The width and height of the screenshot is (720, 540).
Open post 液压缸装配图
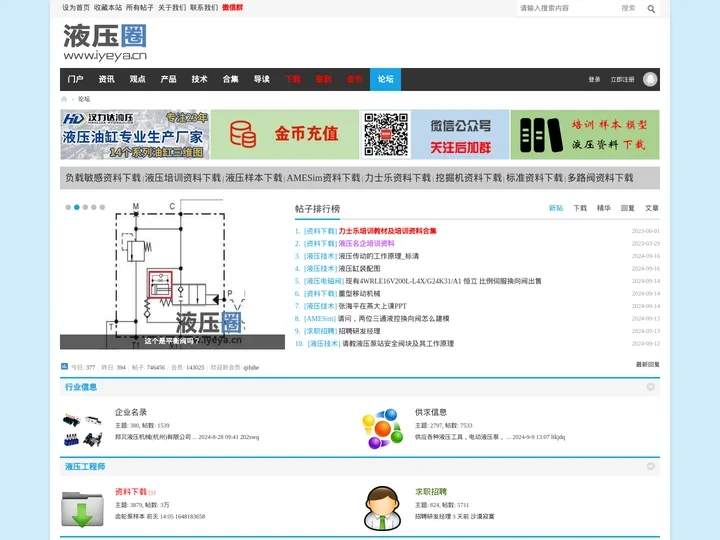pyautogui.click(x=359, y=269)
